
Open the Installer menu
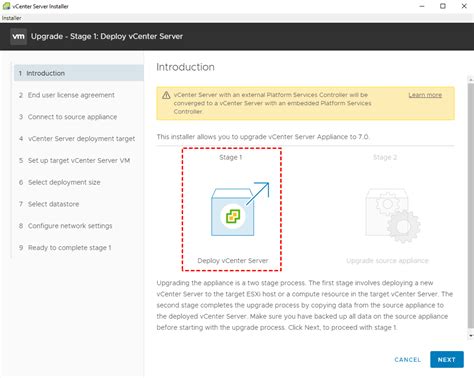click(x=11, y=18)
